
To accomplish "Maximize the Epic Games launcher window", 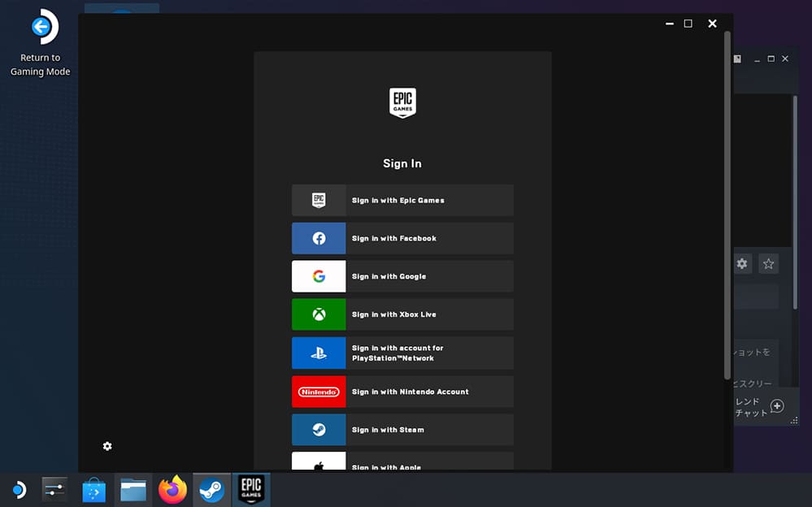I will pyautogui.click(x=688, y=24).
